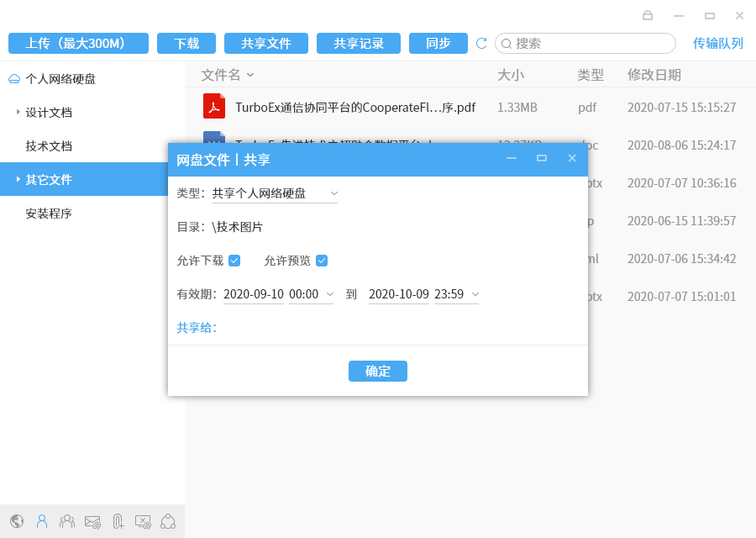Image resolution: width=756 pixels, height=538 pixels.
Task: Click the envelope with attachment icon
Action: click(92, 521)
